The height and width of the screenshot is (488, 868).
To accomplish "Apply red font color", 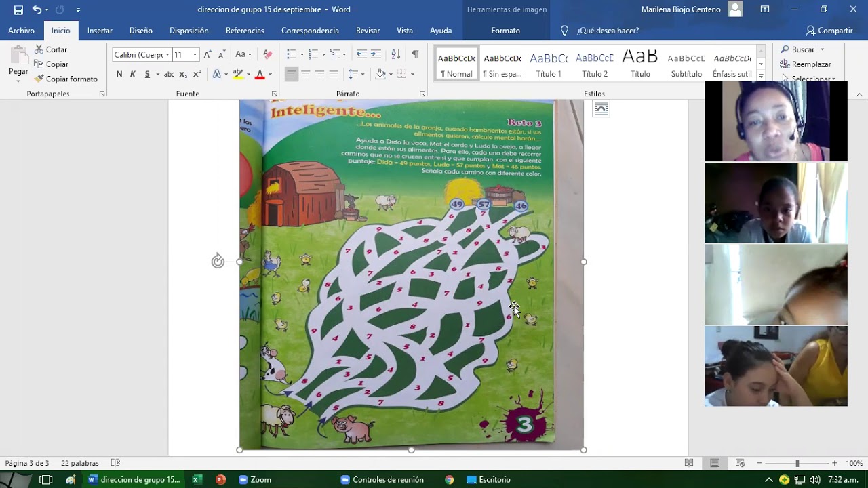I will 259,74.
